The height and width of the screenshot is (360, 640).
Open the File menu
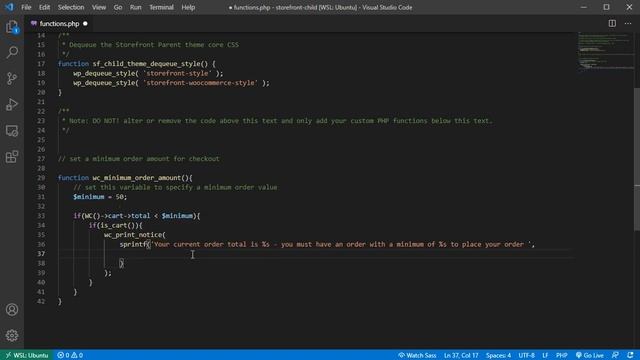26,7
